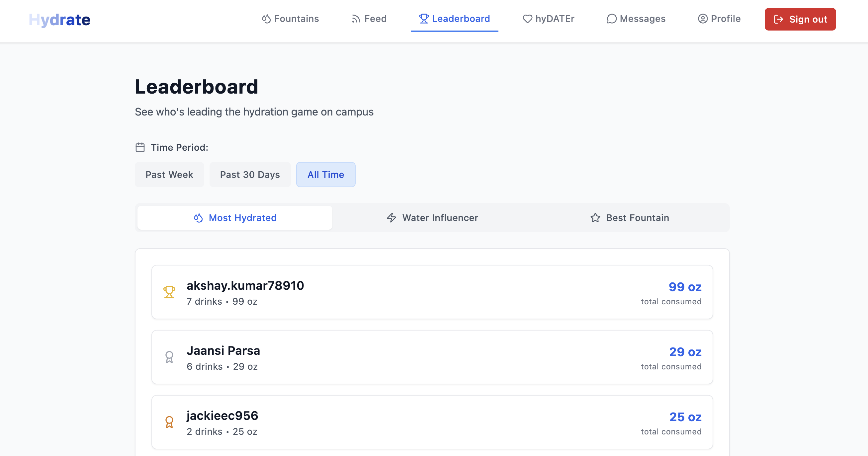The height and width of the screenshot is (456, 868).
Task: Click the hyDATEr heart icon
Action: click(527, 19)
